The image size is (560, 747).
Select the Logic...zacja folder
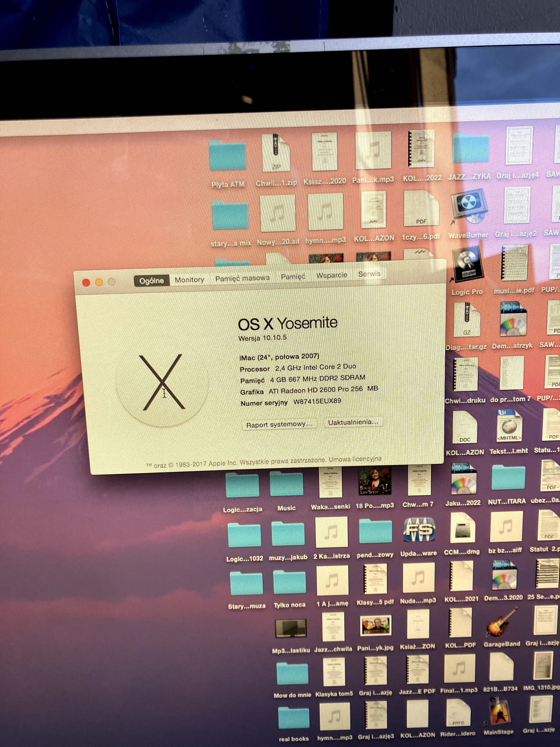click(242, 485)
